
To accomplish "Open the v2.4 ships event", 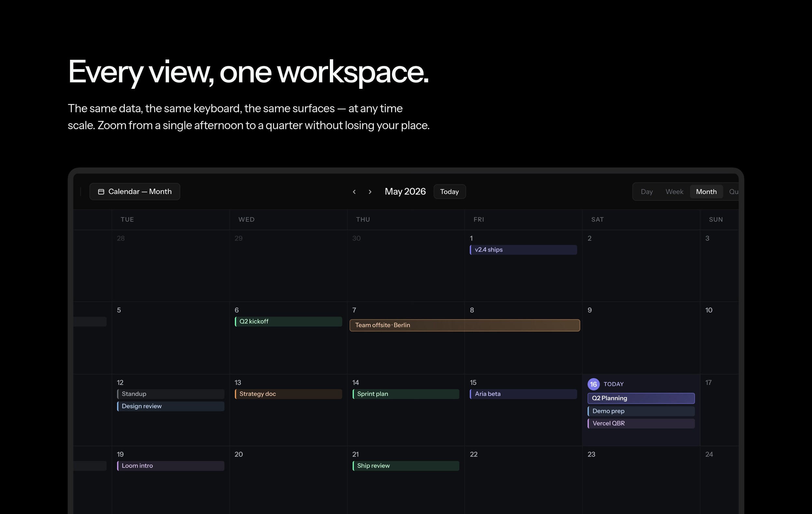I will click(523, 250).
